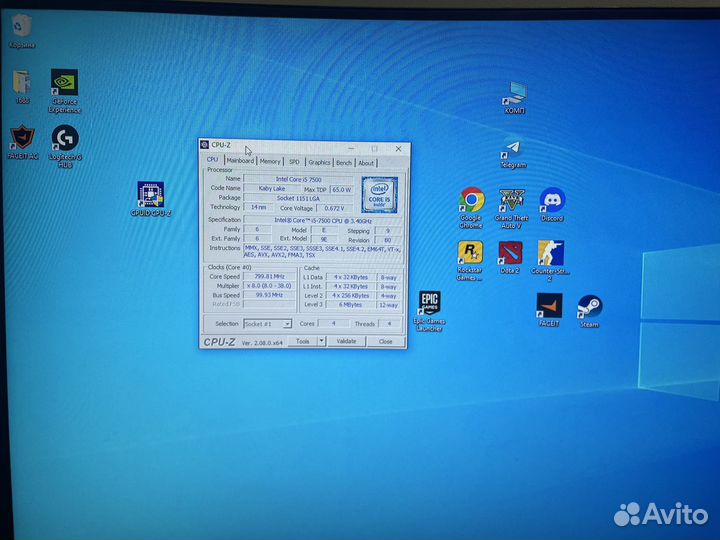Select the CPU tab in CPU-Z
This screenshot has width=720, height=540.
pos(212,159)
